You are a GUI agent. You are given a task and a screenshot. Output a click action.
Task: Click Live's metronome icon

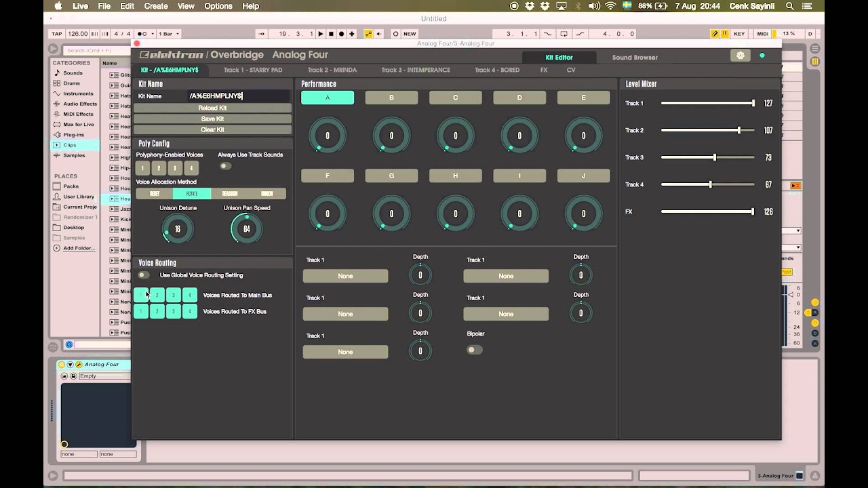142,33
